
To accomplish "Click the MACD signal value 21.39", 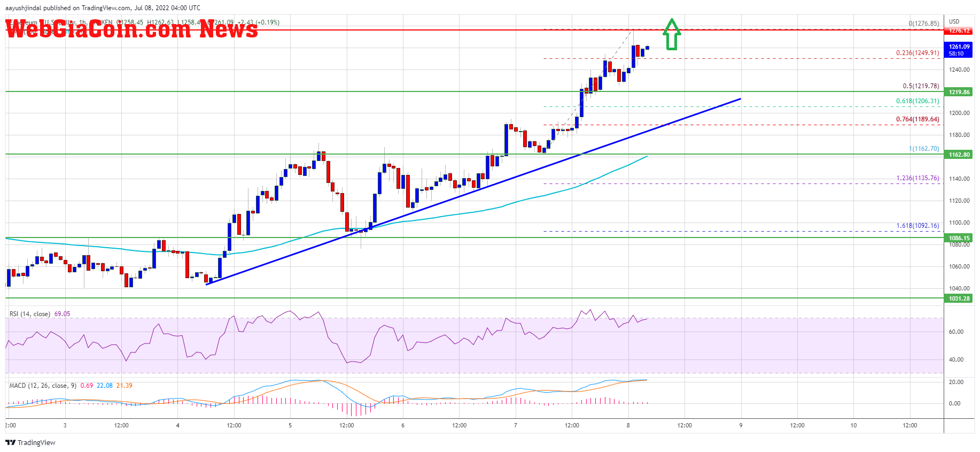I will click(x=125, y=386).
